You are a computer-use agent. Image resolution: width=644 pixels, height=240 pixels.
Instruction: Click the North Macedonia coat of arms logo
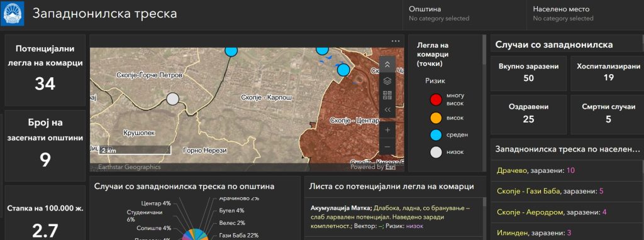click(x=12, y=14)
